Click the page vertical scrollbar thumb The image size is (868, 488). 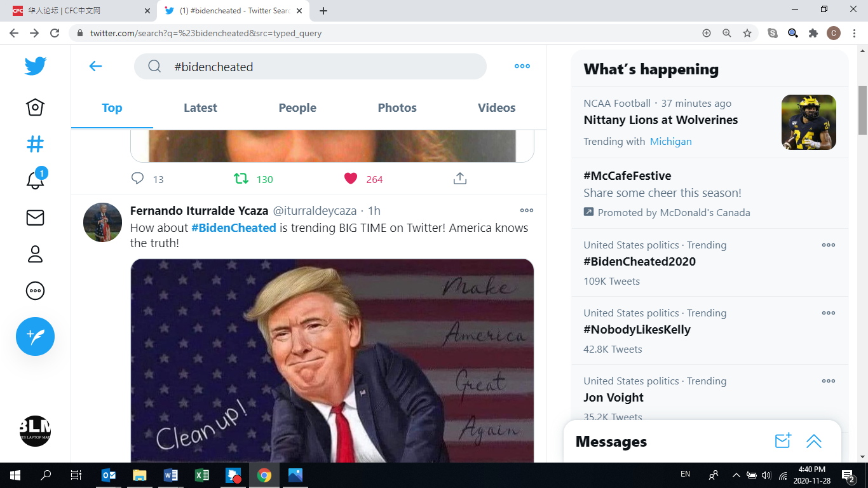point(862,111)
